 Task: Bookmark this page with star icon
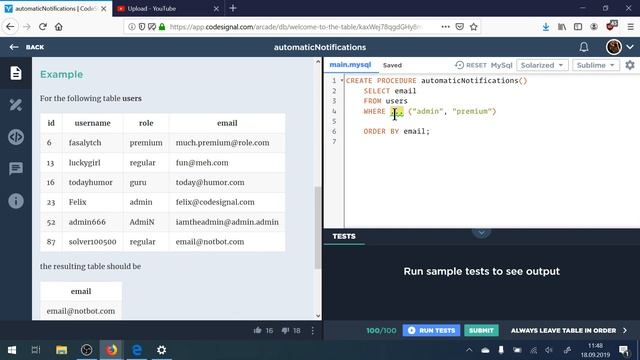pos(473,27)
